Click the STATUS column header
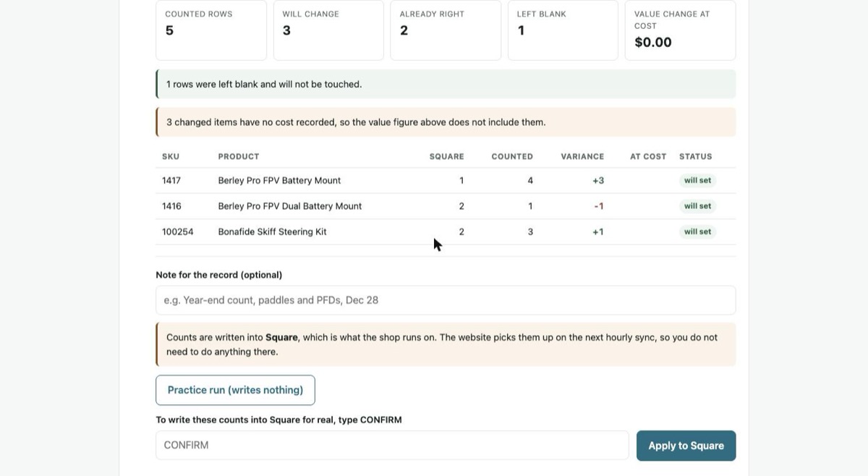The width and height of the screenshot is (868, 476). point(696,156)
